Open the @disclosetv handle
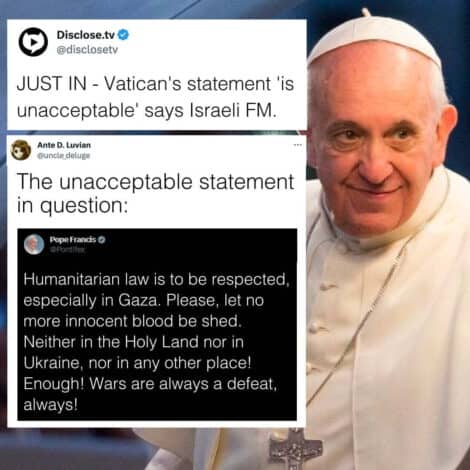The height and width of the screenshot is (470, 470). coord(87,50)
